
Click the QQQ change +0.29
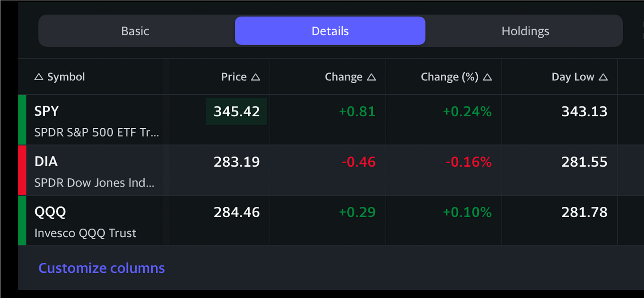pos(357,213)
